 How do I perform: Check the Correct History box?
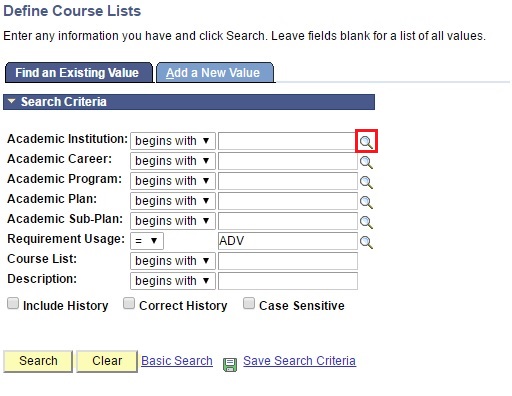129,304
